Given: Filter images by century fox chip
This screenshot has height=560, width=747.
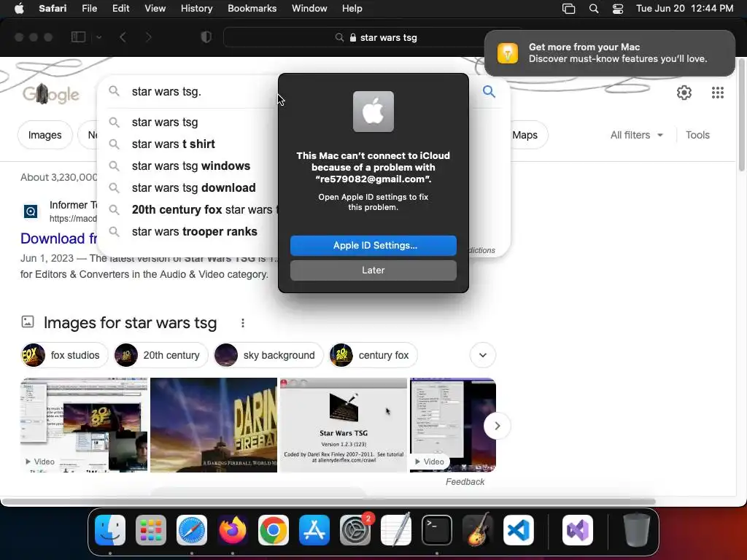Looking at the screenshot, I should pyautogui.click(x=373, y=355).
